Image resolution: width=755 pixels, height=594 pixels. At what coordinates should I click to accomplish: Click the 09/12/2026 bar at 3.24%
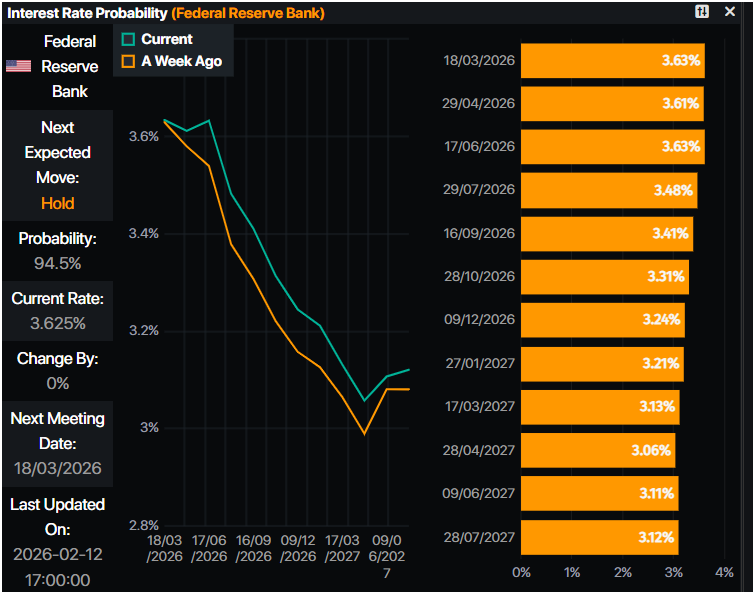(603, 320)
